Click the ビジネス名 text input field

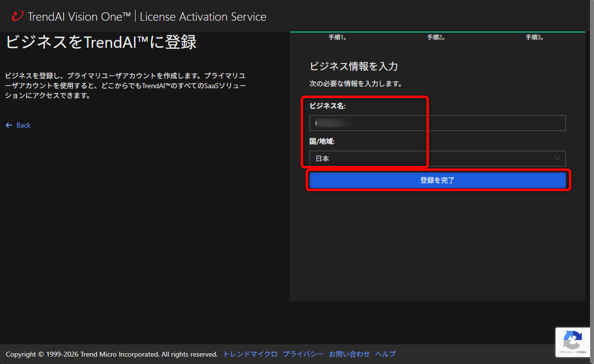click(437, 123)
